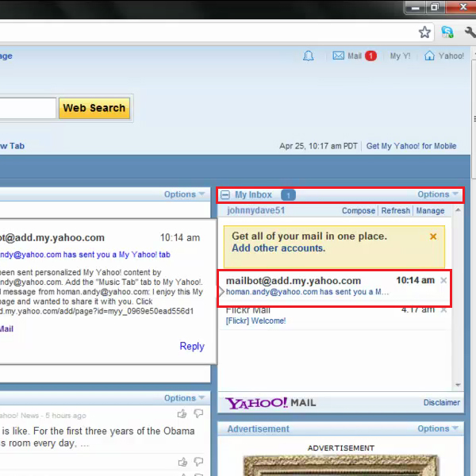Screen dimensions: 476x476
Task: Click the Yahoo! Mail logo
Action: click(271, 403)
